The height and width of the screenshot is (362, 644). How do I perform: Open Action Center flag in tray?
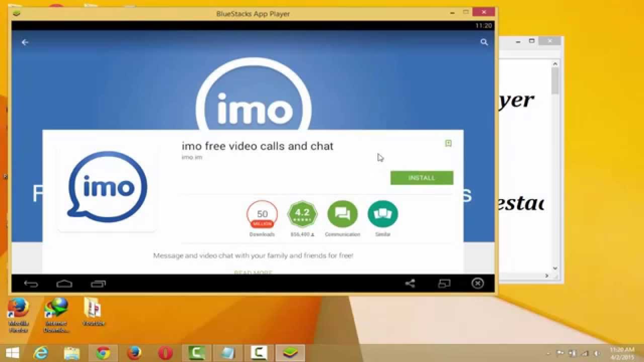pos(560,353)
